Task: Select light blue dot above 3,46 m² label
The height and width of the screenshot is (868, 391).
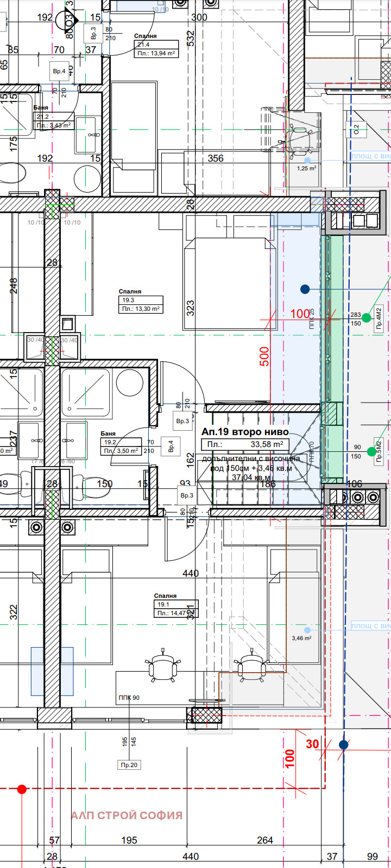Action: pos(307,630)
